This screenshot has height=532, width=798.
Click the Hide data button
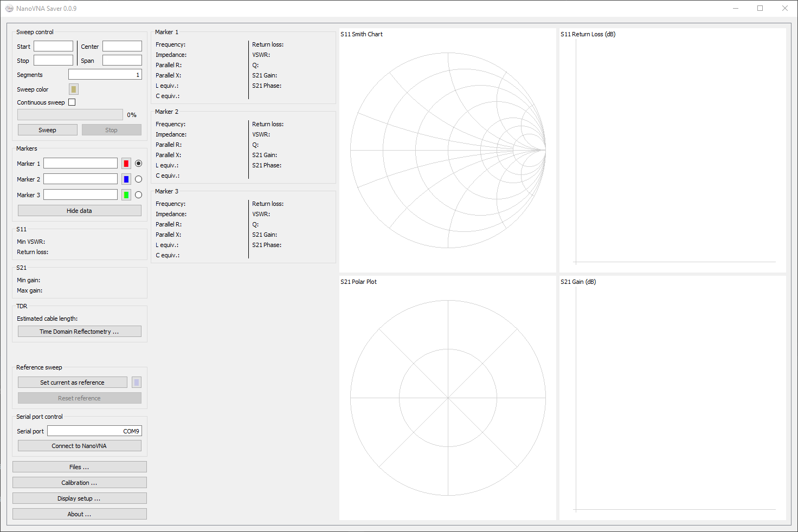[x=79, y=211]
